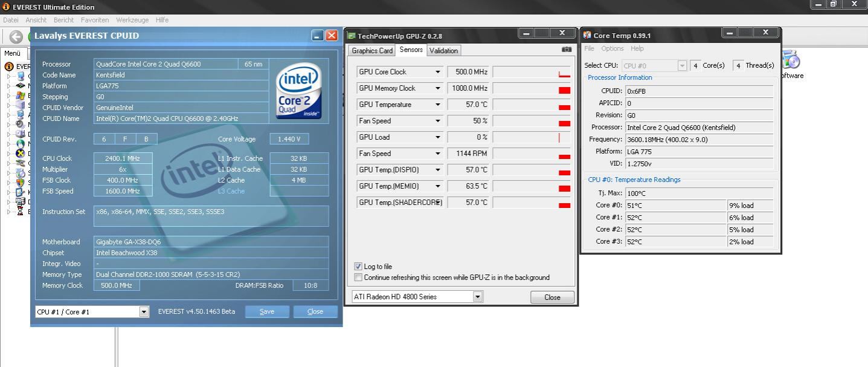Open the Bericht menu
Screen dimensions: 868x367
(x=63, y=20)
